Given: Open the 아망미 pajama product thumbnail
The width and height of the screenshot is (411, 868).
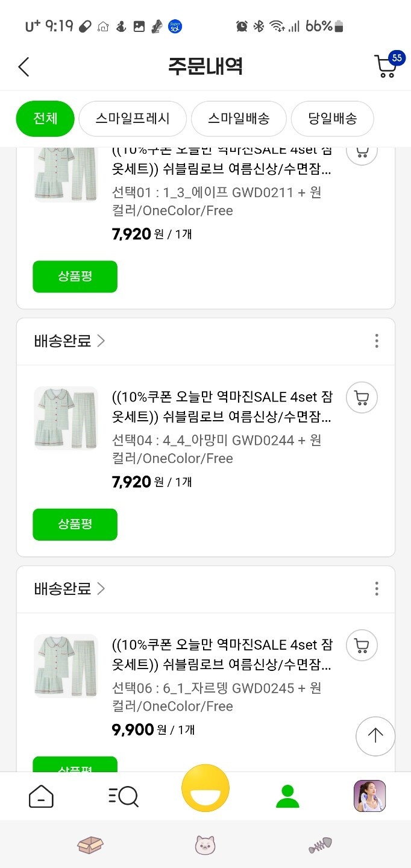Looking at the screenshot, I should pos(66,418).
